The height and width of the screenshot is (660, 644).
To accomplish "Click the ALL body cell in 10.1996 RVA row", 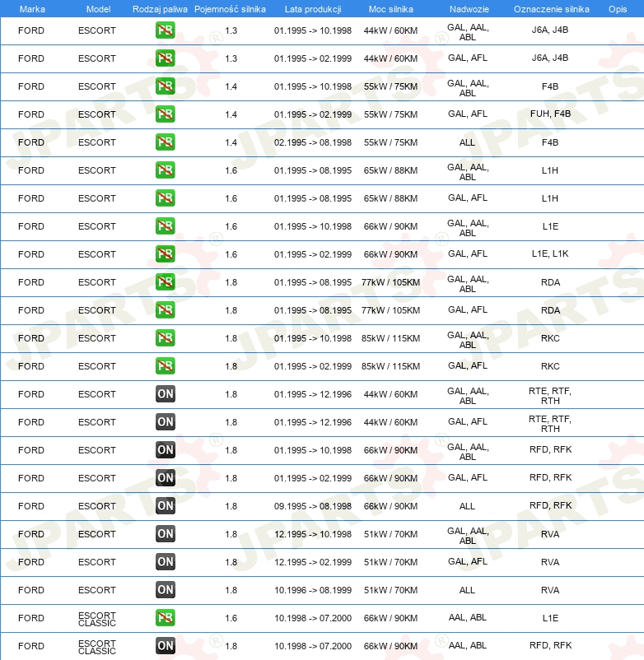I will tap(467, 590).
